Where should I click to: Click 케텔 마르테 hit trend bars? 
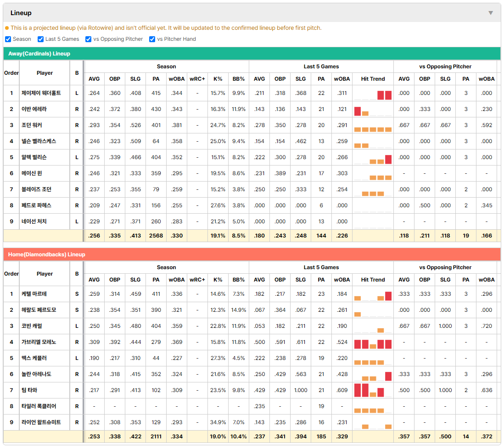pos(373,296)
